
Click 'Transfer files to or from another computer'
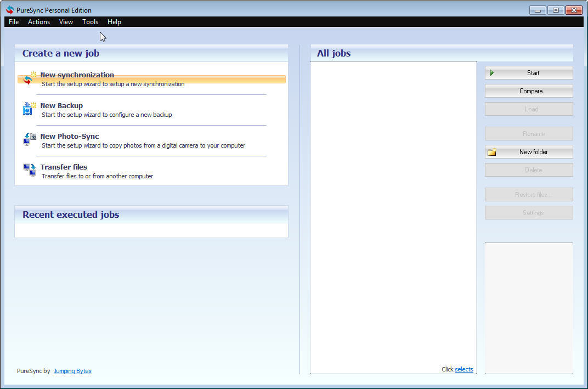[x=97, y=176]
